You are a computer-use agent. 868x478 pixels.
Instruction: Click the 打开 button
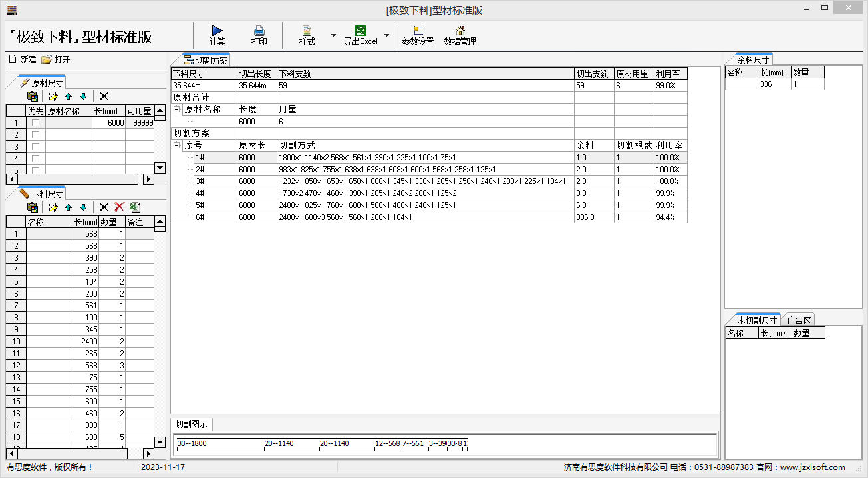(x=56, y=60)
